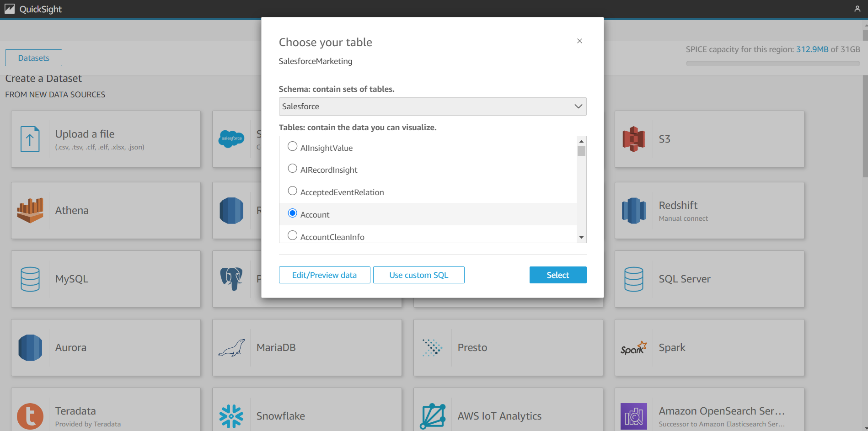Open the Snowflake data source card

pos(307,410)
